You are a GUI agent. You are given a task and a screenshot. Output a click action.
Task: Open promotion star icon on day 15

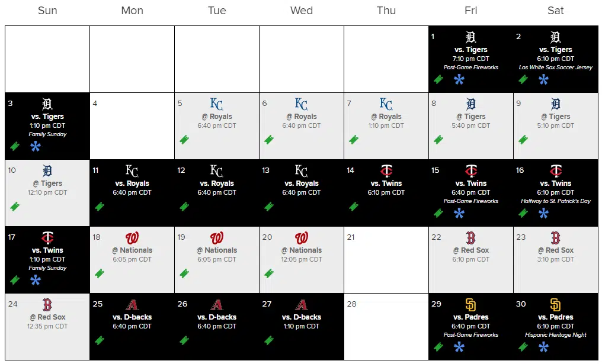click(x=459, y=213)
